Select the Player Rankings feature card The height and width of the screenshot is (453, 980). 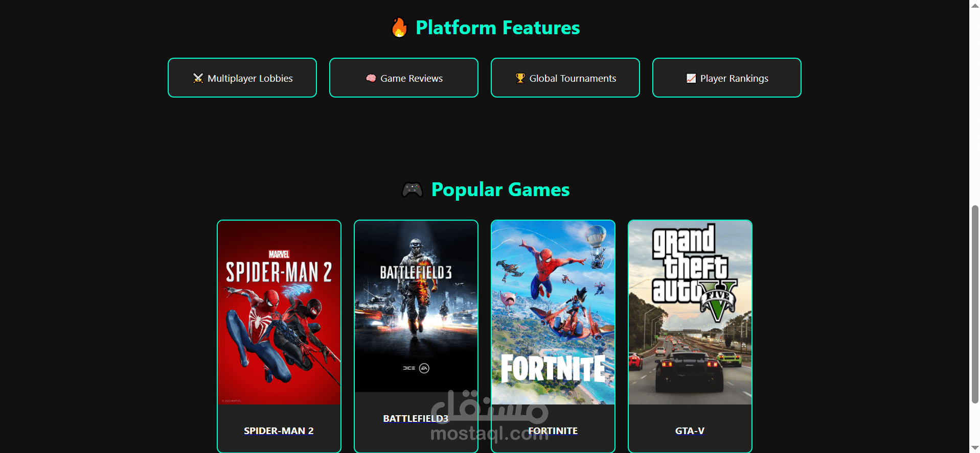[x=727, y=78]
